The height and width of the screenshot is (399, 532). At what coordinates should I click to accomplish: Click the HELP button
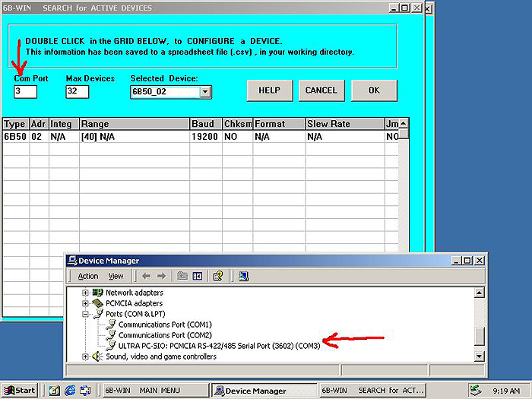click(270, 90)
